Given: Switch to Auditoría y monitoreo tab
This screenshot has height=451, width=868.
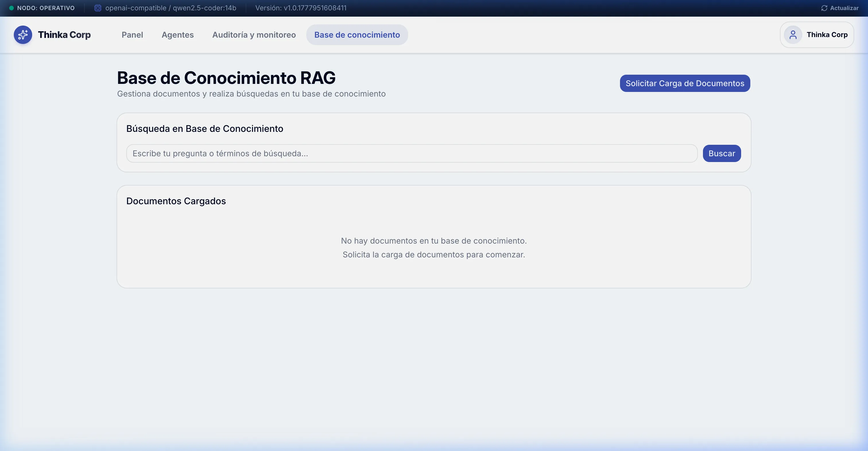Looking at the screenshot, I should 254,35.
